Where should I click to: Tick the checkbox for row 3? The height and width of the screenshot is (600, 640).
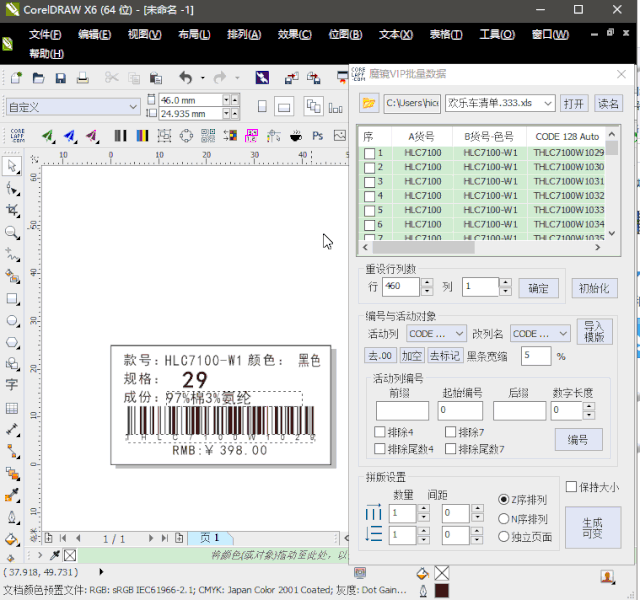coord(369,182)
